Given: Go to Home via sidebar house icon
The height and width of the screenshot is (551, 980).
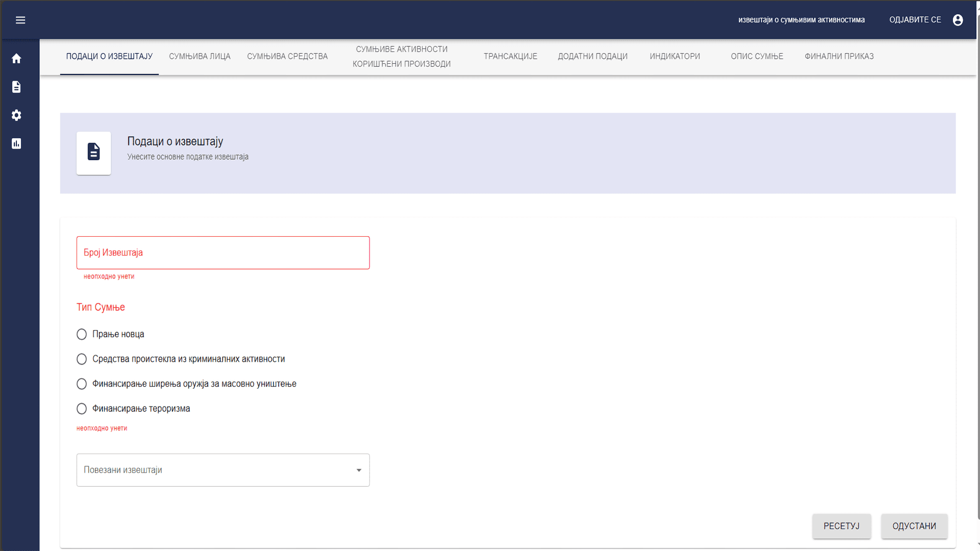Looking at the screenshot, I should (16, 59).
